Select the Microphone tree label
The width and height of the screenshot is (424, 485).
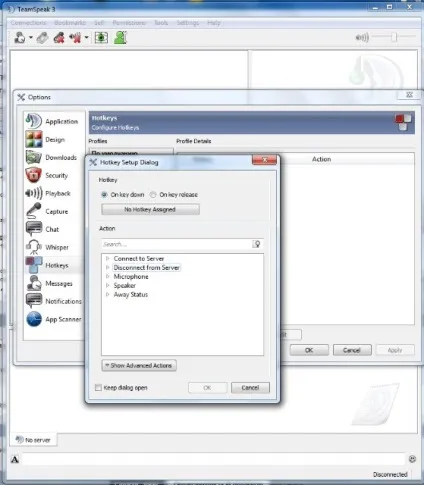131,277
